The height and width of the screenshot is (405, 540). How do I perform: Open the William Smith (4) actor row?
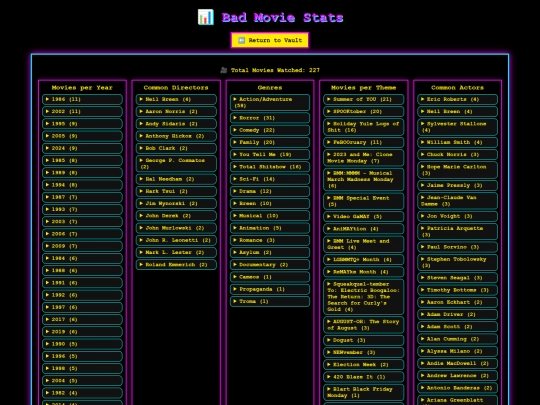tap(457, 142)
